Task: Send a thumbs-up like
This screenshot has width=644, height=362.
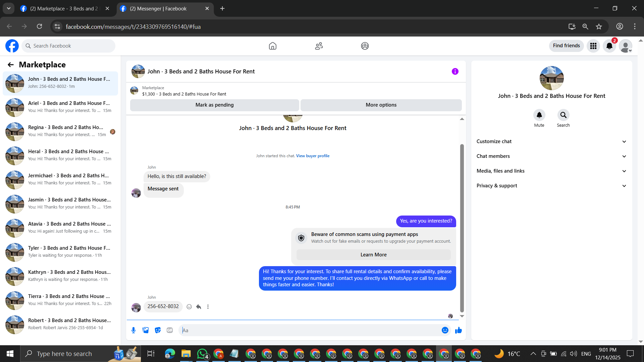Action: point(458,330)
